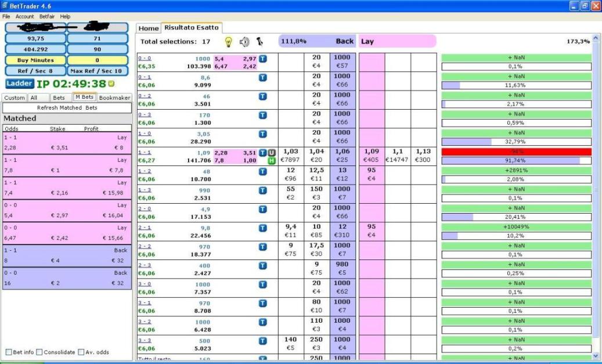Toggle the speaker sound icon
This screenshot has width=602, height=364.
[x=244, y=42]
